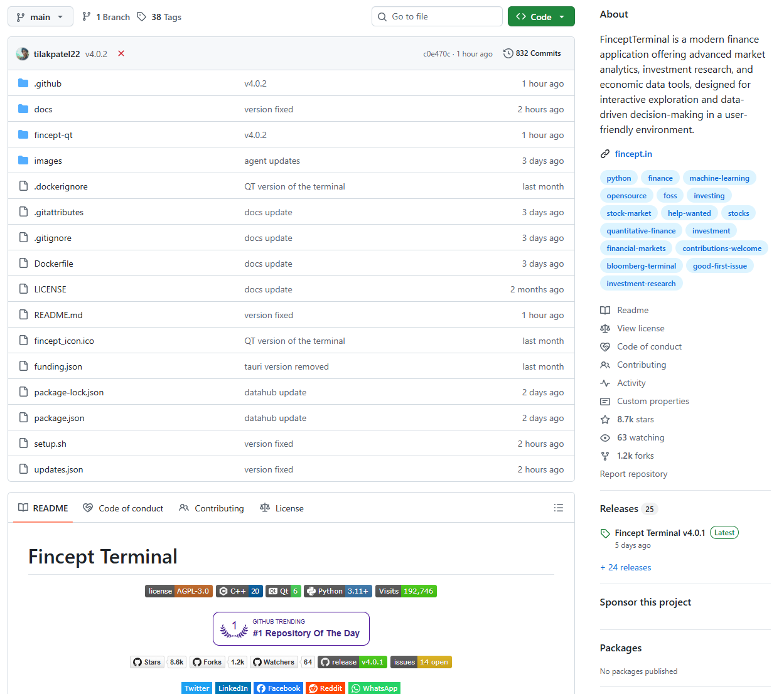Visit the fincept.in website link
The height and width of the screenshot is (694, 784).
[x=633, y=154]
